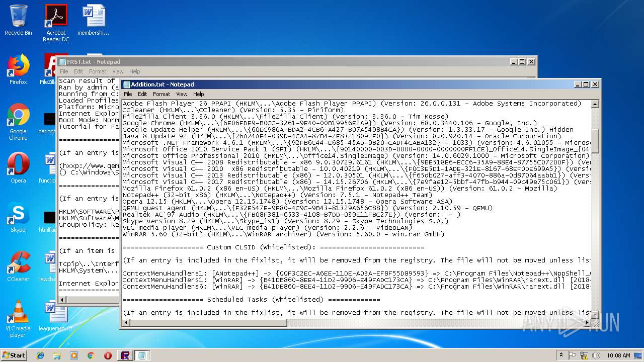Click the Mozilla Firefox 61.0.2 line
Screen dimensions: 644x362
click(340, 189)
